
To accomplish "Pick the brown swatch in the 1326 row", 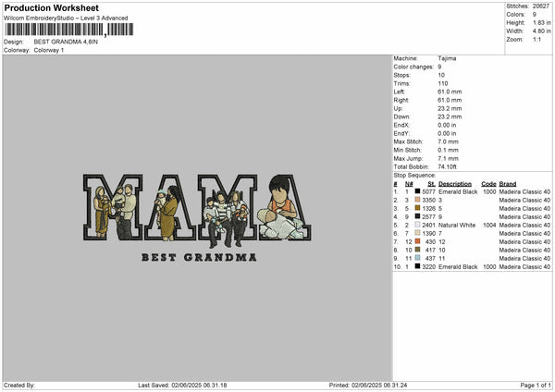I will click(x=417, y=208).
